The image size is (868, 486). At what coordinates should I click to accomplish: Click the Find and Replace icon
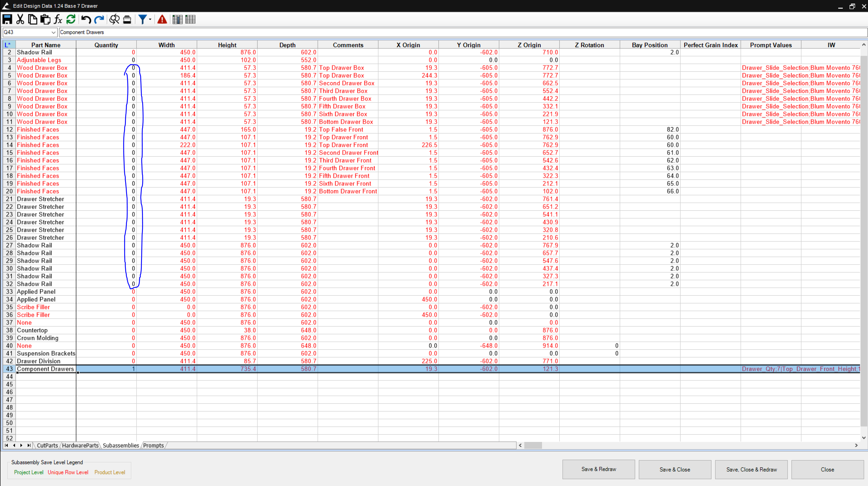(114, 19)
